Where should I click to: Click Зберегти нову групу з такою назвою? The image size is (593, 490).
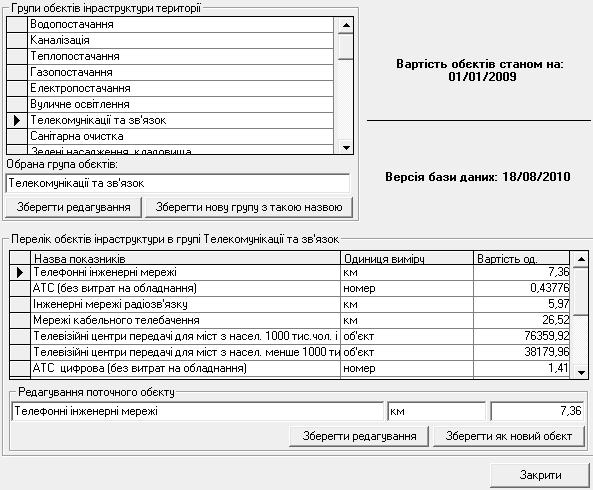(x=249, y=207)
